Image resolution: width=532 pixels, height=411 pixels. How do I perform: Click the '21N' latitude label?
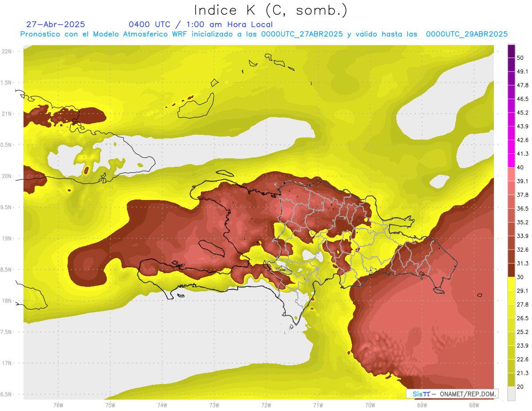[8, 114]
